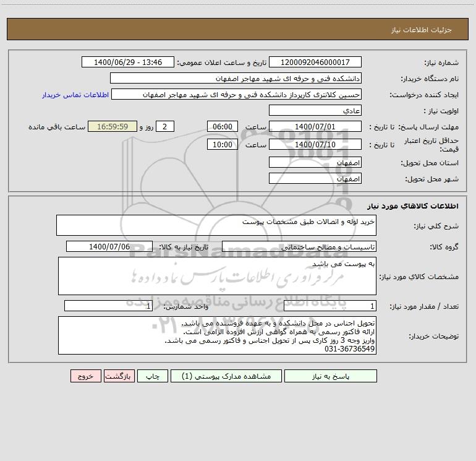Click the goods group field تاسیسات و مصالح ساختمانی
This screenshot has width=476, height=461.
tap(299, 246)
